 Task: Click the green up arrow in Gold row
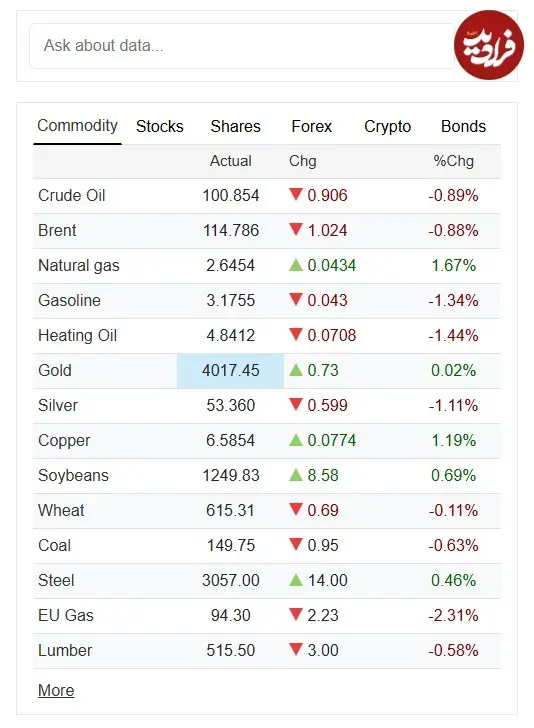pyautogui.click(x=295, y=370)
